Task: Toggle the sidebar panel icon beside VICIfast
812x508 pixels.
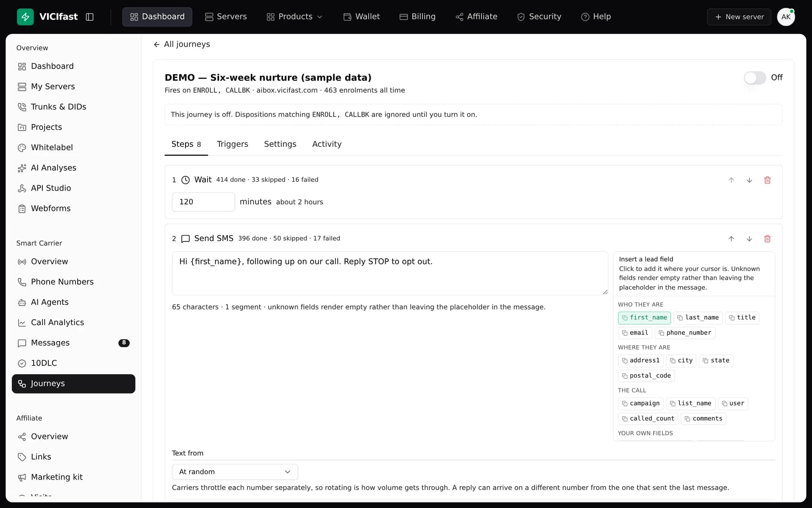Action: [90, 17]
